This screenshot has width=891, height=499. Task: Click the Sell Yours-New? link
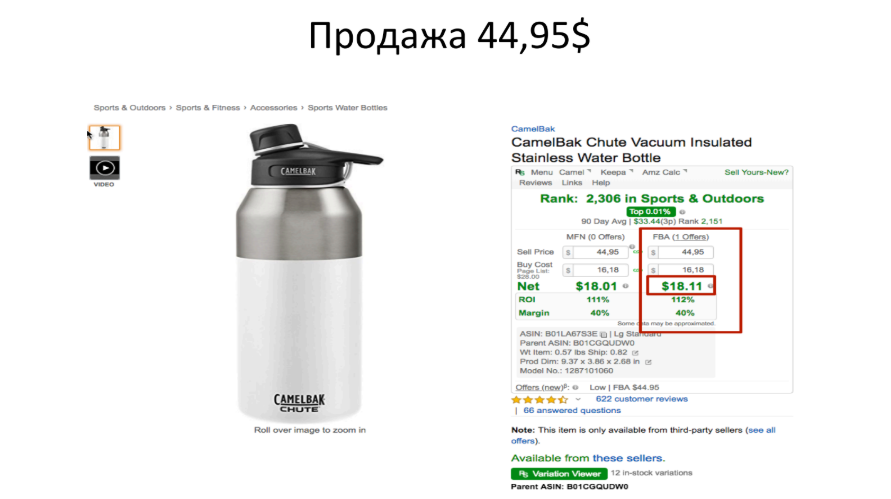[x=756, y=172]
